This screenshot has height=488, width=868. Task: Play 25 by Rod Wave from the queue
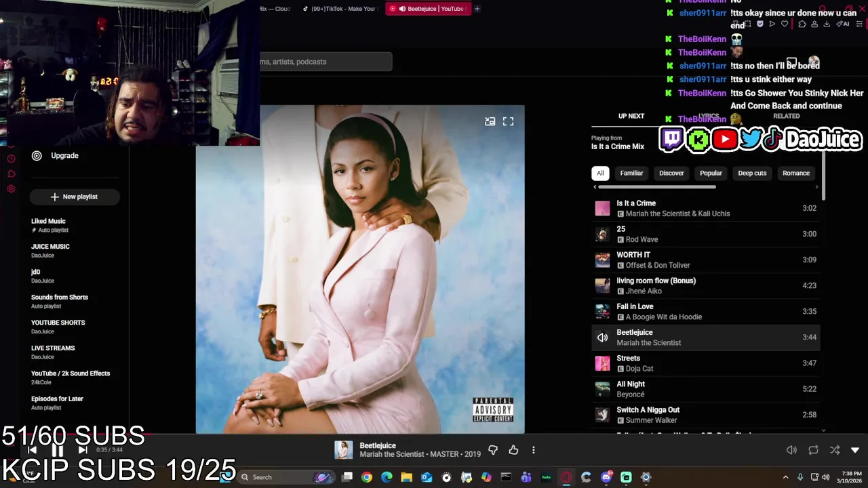point(705,234)
